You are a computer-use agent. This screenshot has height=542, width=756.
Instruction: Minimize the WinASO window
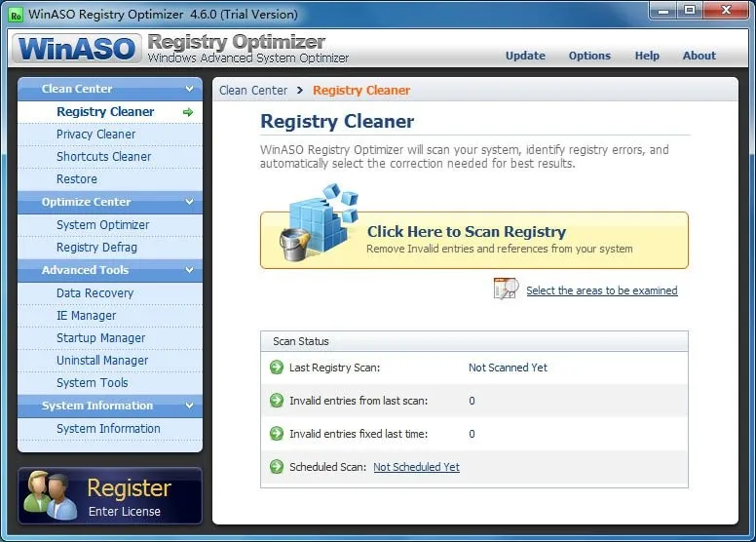click(663, 10)
